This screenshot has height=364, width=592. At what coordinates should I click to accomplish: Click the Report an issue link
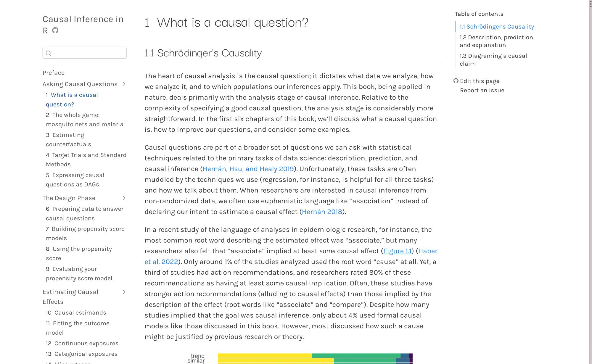[x=482, y=90]
